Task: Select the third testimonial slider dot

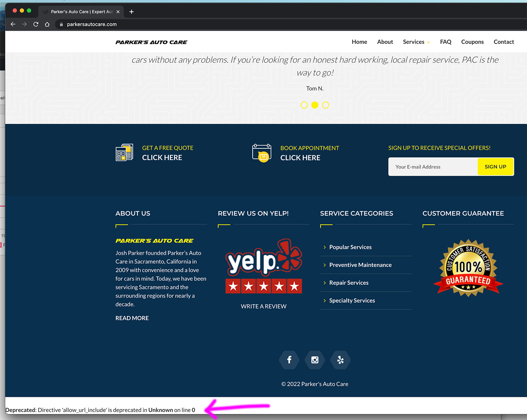Action: tap(326, 105)
